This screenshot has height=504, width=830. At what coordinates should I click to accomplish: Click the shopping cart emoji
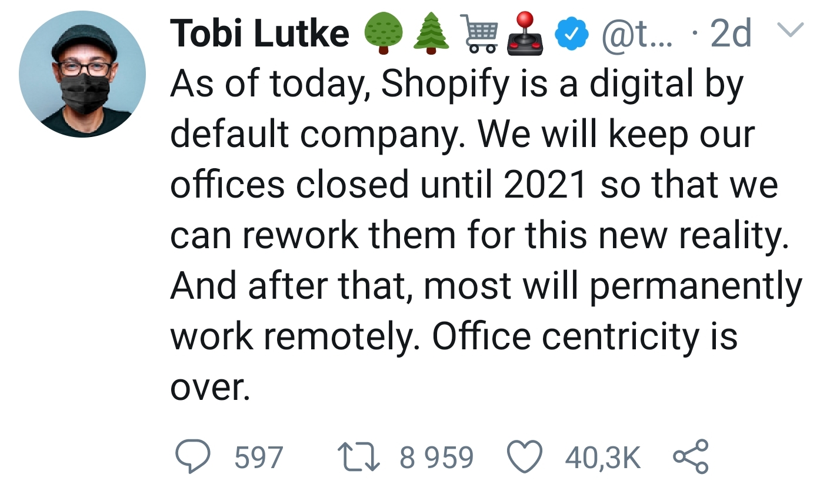pos(480,34)
